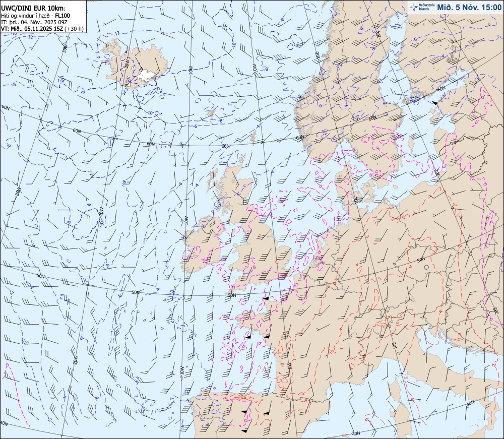Click the '40N' label over southern Italy
The width and height of the screenshot is (504, 439).
[x=470, y=403]
